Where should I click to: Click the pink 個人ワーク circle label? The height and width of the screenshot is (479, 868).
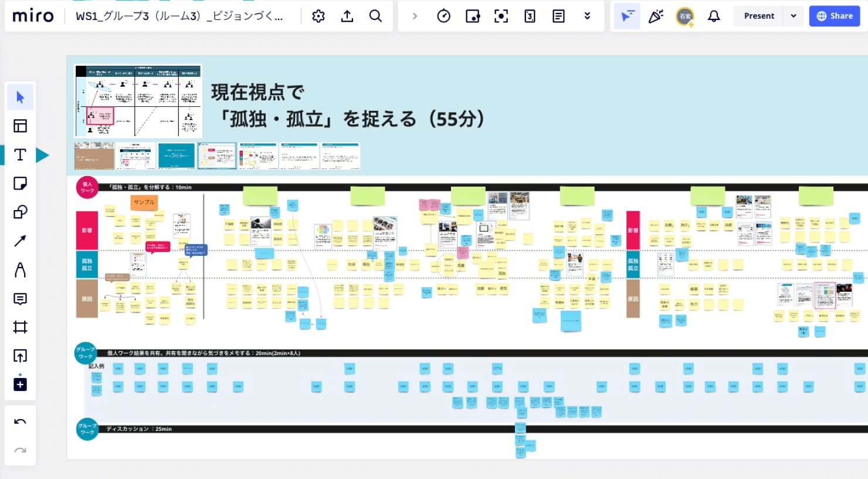[87, 187]
